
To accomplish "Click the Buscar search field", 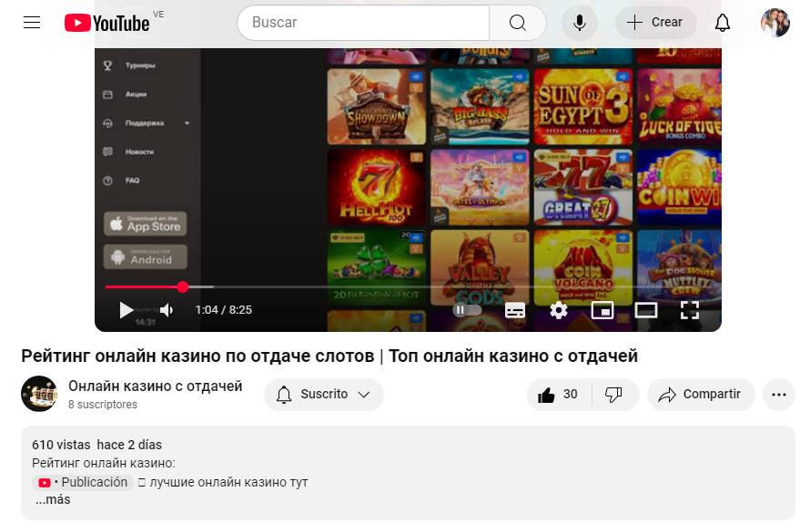I will 363,22.
